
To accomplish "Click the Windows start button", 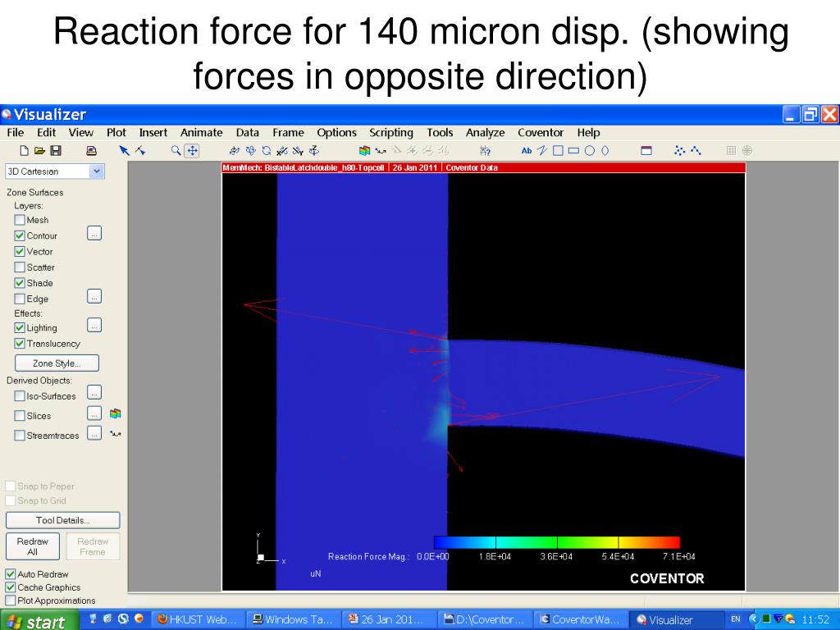I will click(x=38, y=622).
